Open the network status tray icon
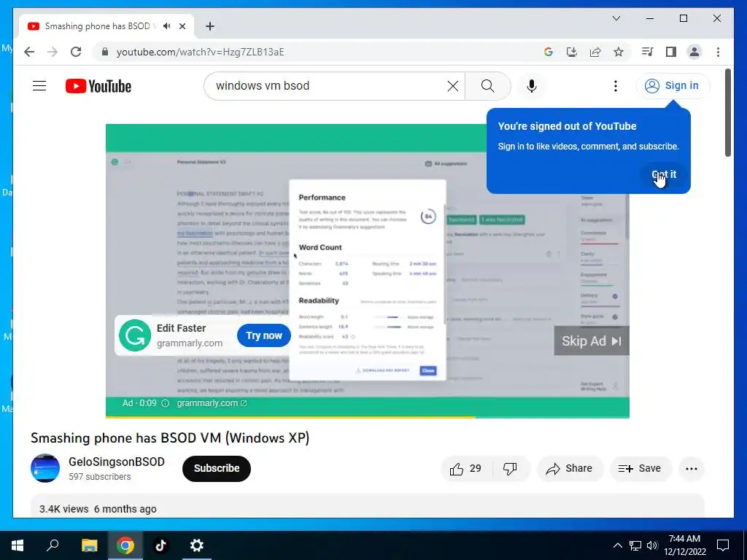The height and width of the screenshot is (560, 747). click(x=635, y=545)
